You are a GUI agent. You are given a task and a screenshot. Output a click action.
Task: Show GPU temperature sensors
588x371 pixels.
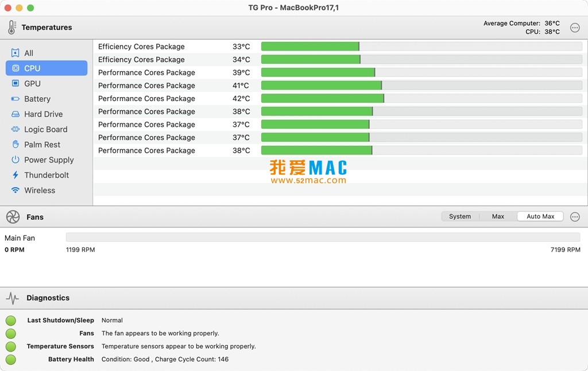[x=32, y=84]
